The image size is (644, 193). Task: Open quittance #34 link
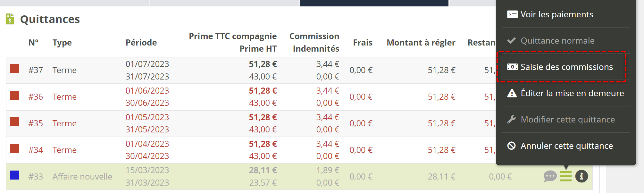[x=36, y=150]
